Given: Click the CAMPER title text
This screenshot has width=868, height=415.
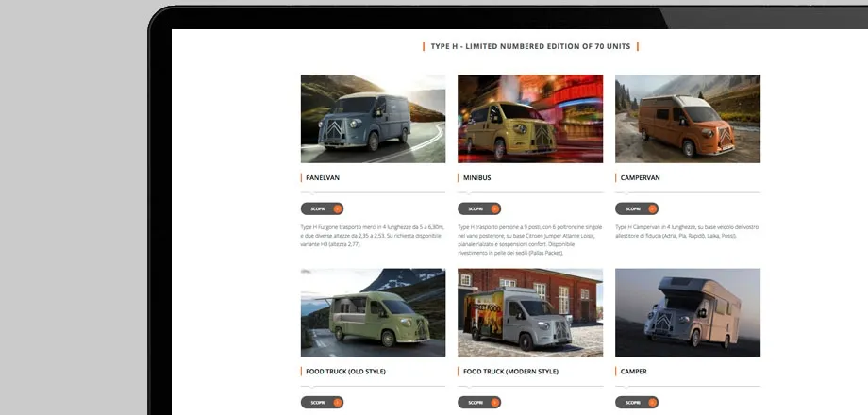Looking at the screenshot, I should pyautogui.click(x=633, y=372).
